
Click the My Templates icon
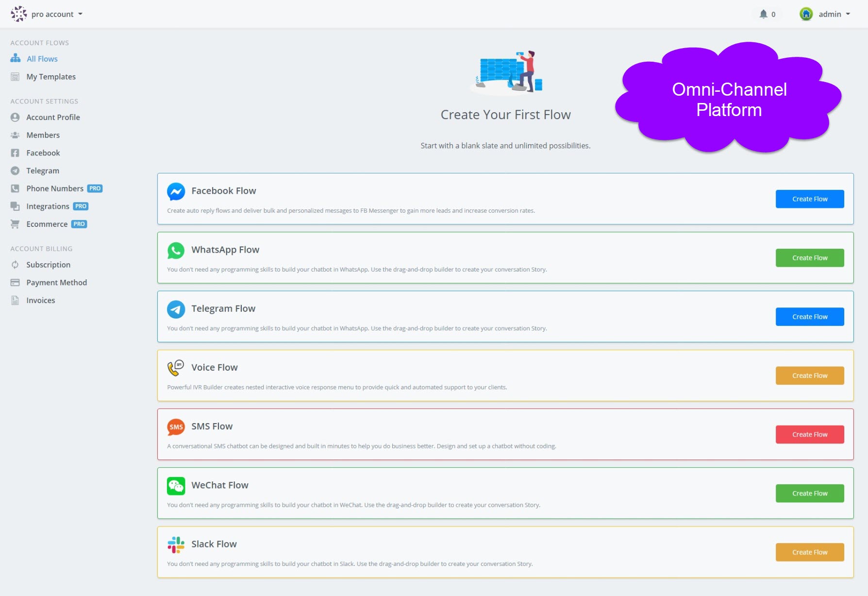tap(15, 77)
